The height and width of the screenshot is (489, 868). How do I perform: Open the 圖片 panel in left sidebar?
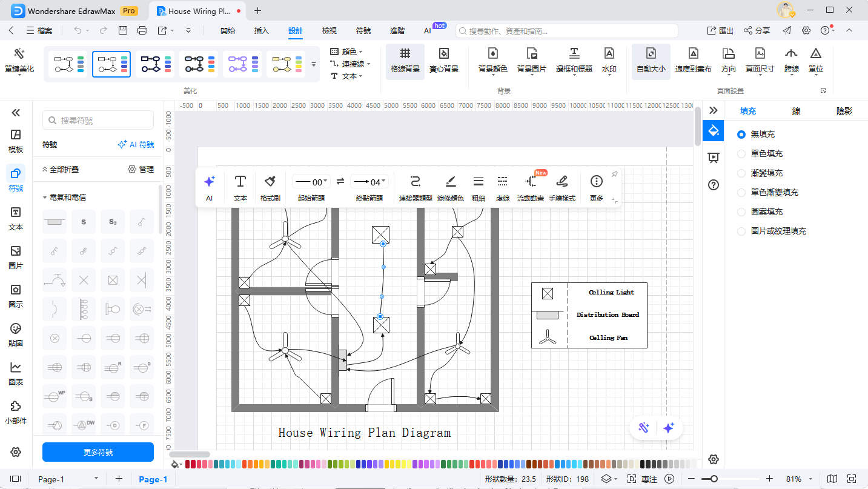point(16,257)
